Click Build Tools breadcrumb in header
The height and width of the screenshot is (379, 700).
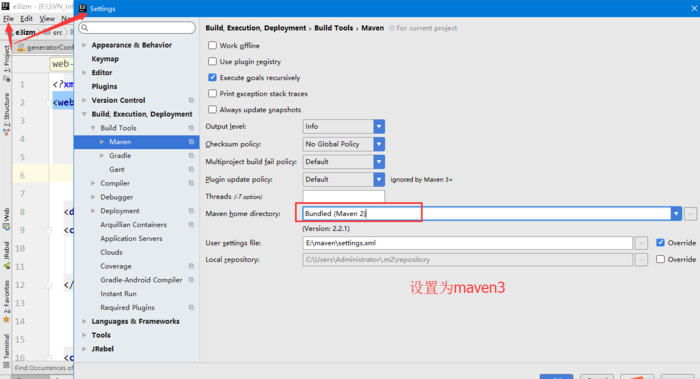pos(333,28)
